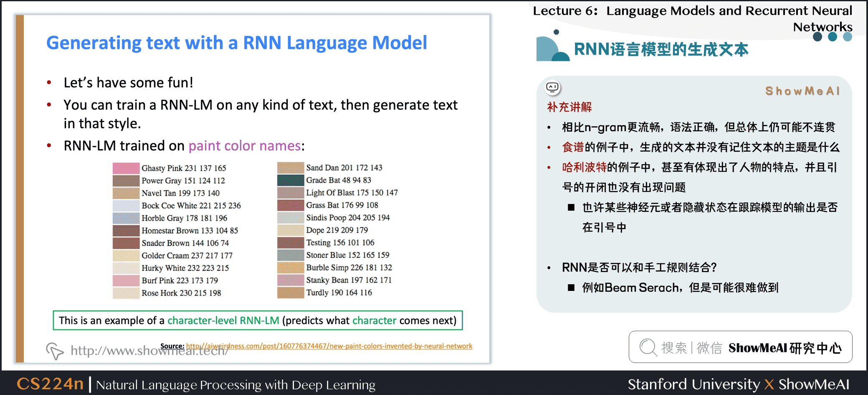The height and width of the screenshot is (395, 868).
Task: Click the red '食谱' text
Action: coord(573,147)
